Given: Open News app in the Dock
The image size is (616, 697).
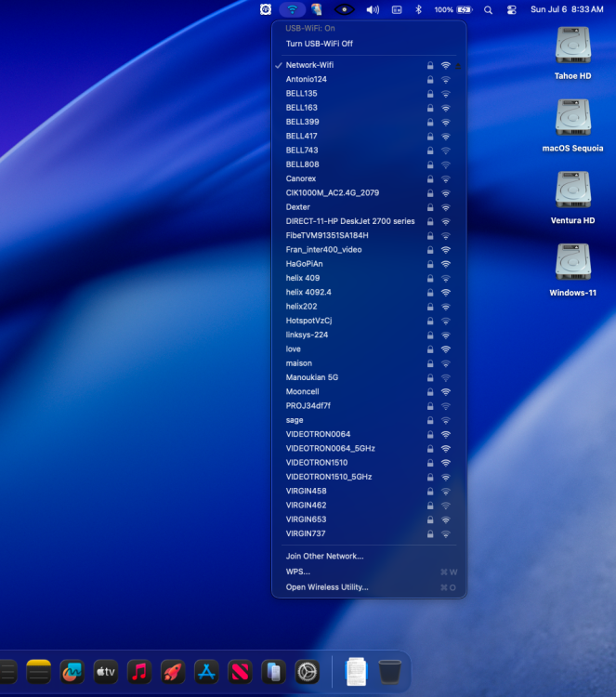Looking at the screenshot, I should click(240, 672).
